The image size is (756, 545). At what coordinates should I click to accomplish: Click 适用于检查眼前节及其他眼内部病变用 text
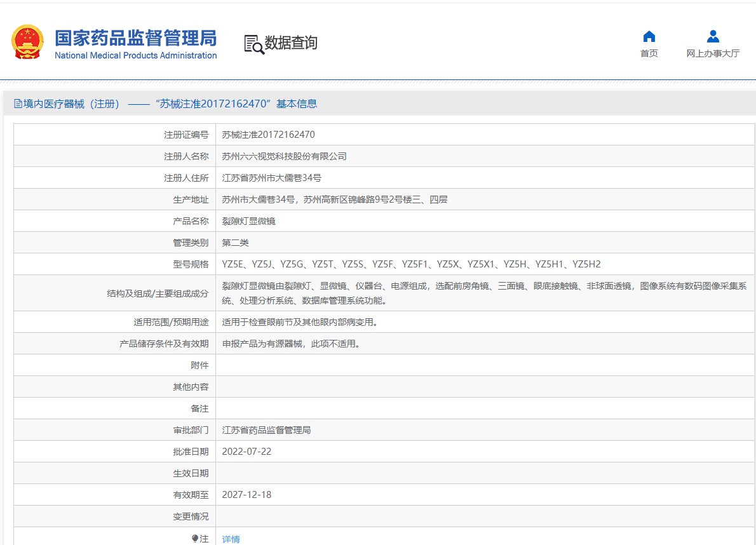tap(301, 322)
